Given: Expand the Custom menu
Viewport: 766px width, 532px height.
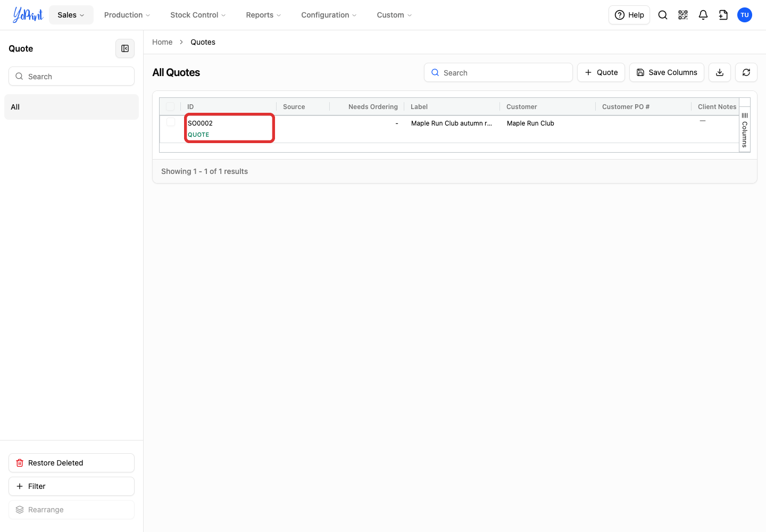Looking at the screenshot, I should click(394, 15).
